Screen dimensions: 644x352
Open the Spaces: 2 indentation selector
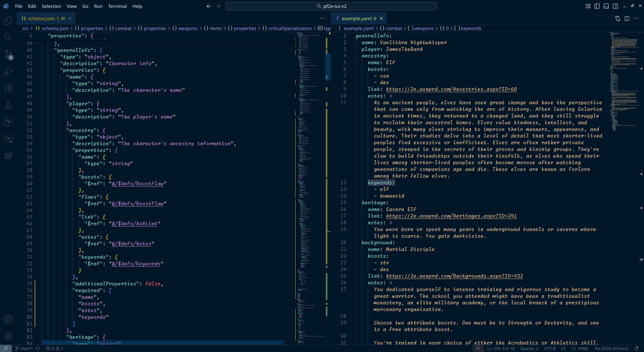click(x=529, y=348)
